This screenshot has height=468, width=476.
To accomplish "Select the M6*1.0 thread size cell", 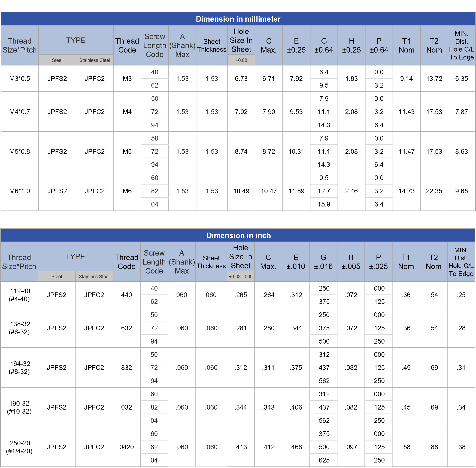I will point(20,191).
